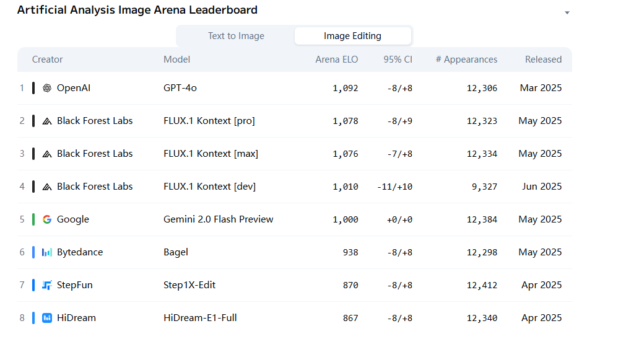Click the OpenAI logo icon
Screen dimensions: 644x357
click(47, 88)
